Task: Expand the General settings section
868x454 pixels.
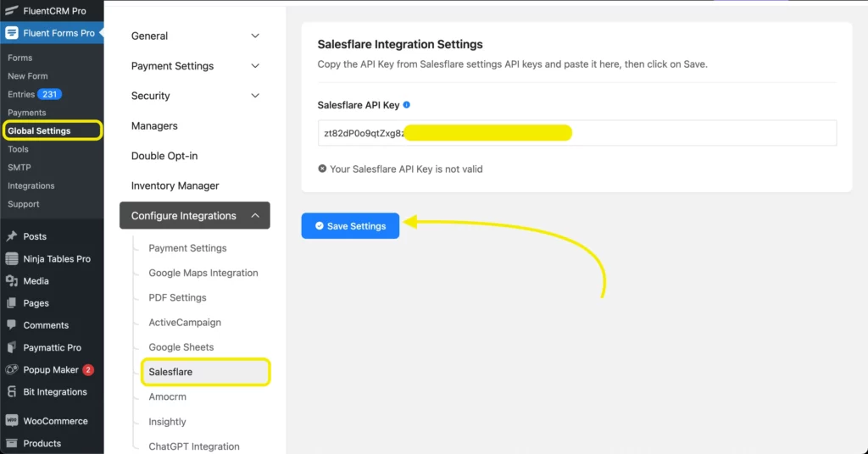Action: click(255, 36)
